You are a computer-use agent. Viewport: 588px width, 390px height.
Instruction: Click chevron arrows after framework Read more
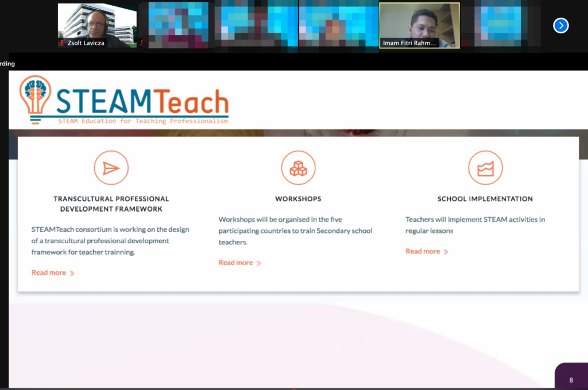point(72,274)
